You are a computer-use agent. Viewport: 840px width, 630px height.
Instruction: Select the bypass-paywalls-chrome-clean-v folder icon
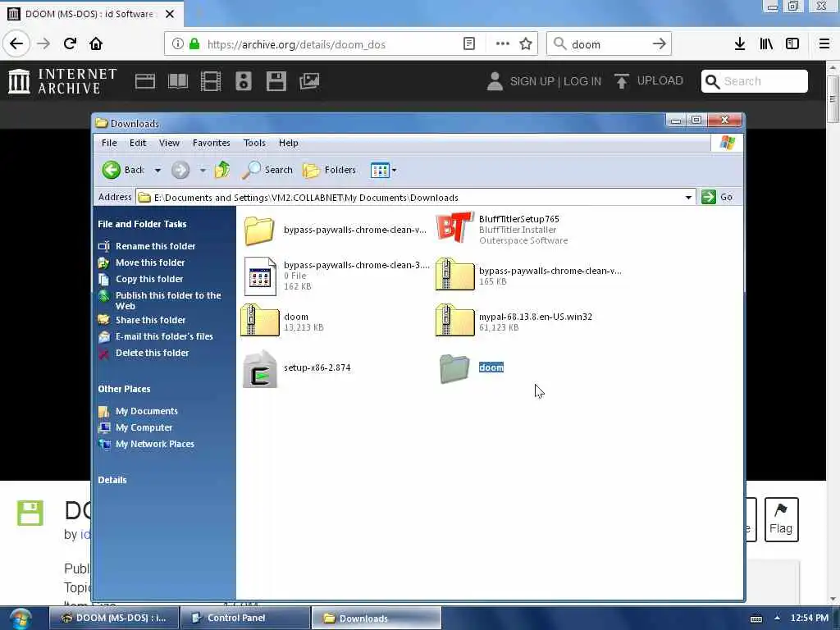coord(259,231)
